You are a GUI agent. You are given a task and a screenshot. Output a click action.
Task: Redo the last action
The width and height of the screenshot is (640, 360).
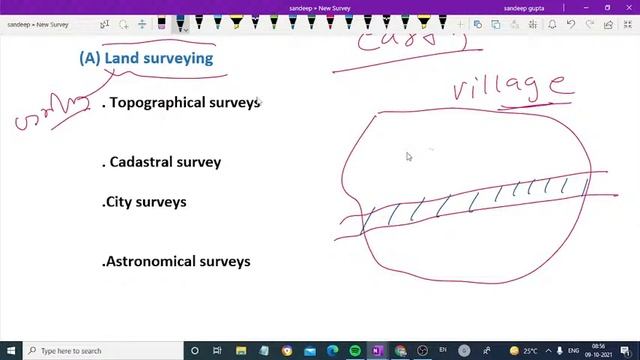click(589, 24)
